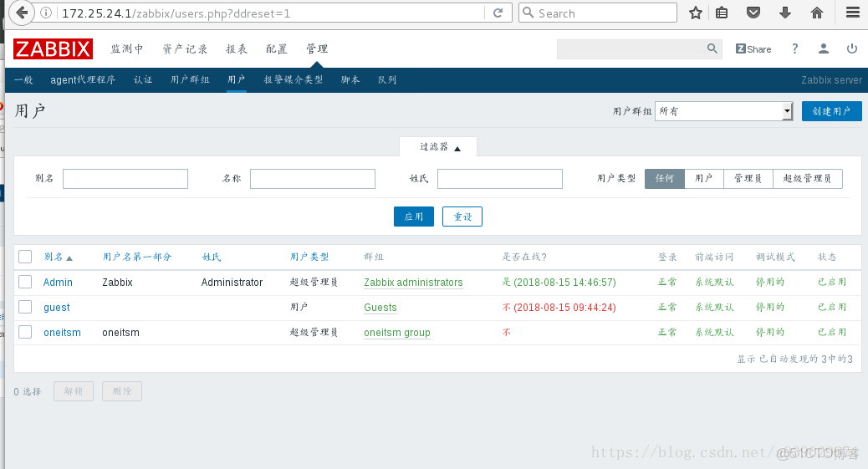Open the 报表 main menu
This screenshot has height=469, width=868.
(237, 48)
